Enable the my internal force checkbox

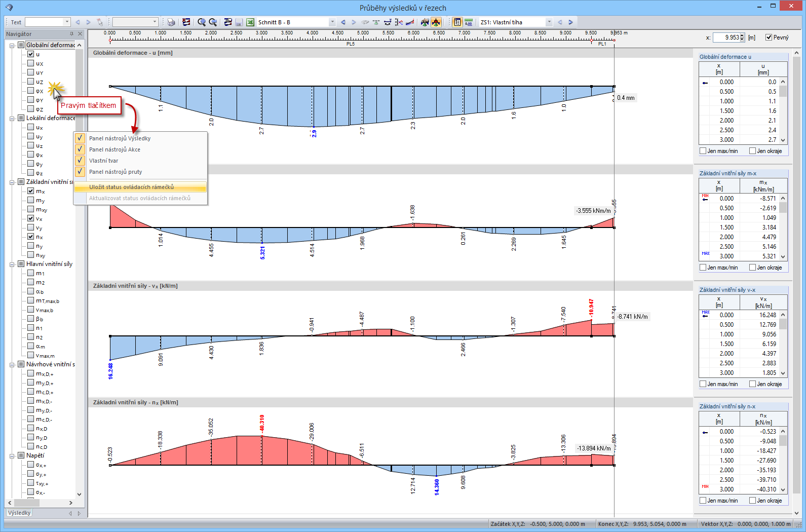tap(31, 200)
